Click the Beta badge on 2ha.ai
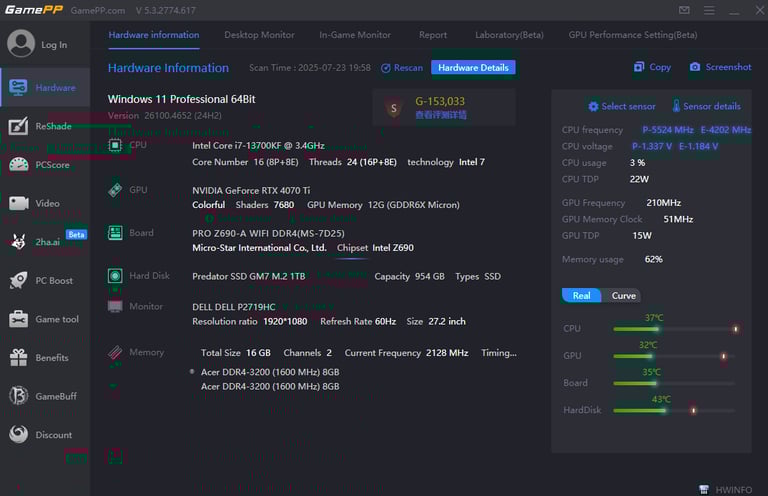Screen dimensions: 768x496 click(x=76, y=235)
